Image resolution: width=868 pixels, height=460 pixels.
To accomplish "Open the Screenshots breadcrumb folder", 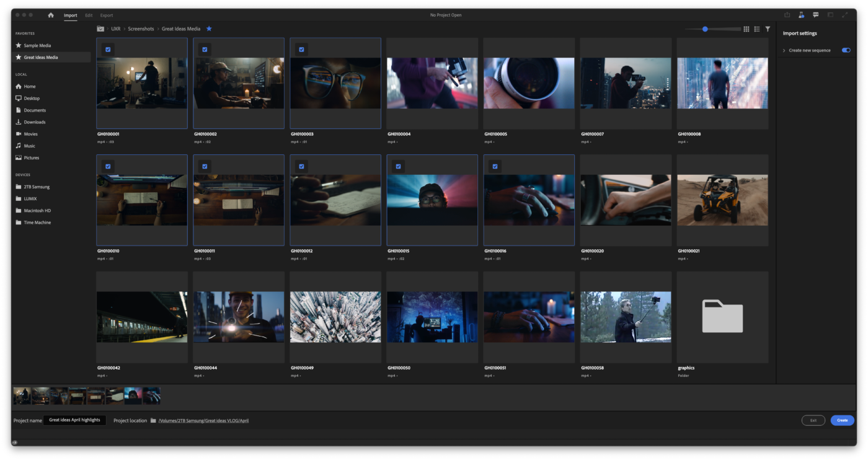I will (141, 29).
